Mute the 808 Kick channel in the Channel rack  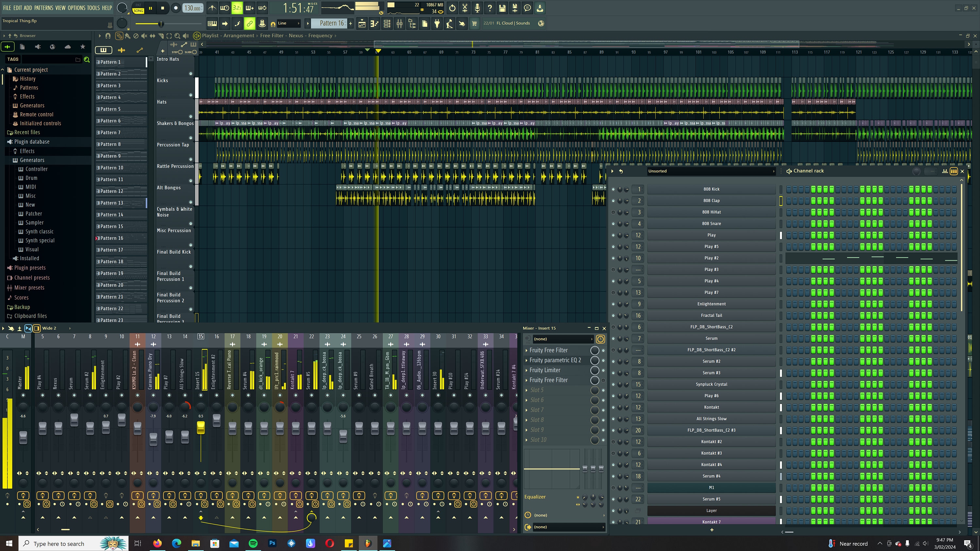(x=613, y=189)
